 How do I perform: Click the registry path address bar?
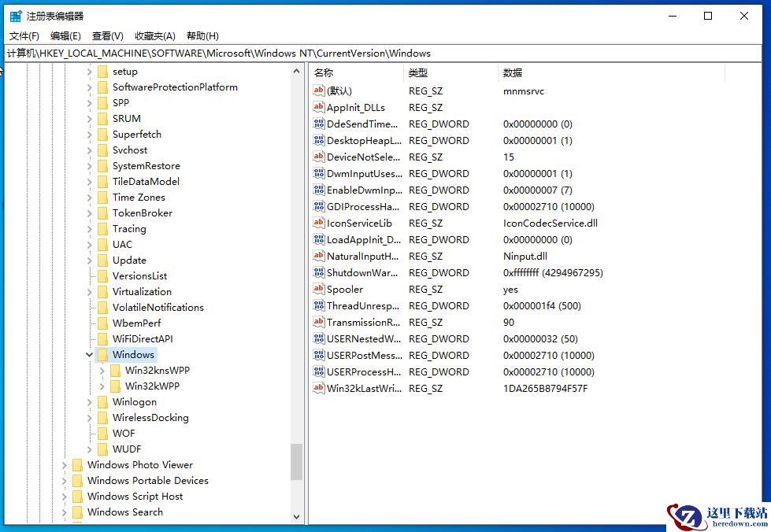(385, 54)
